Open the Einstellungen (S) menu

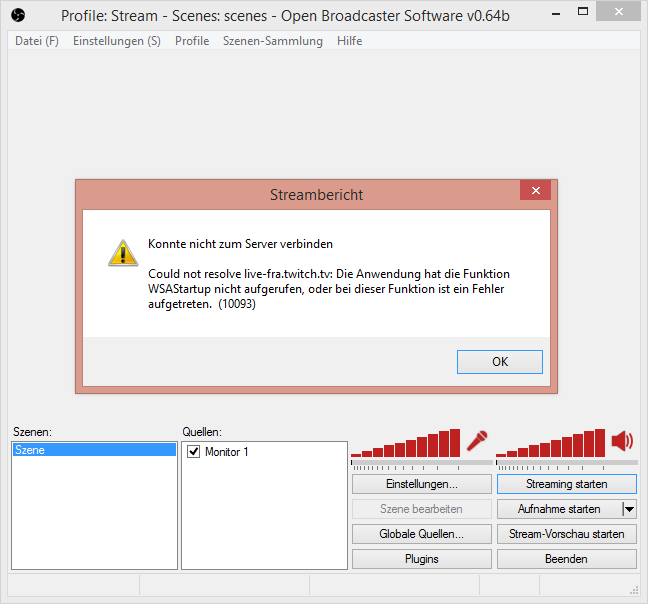(x=117, y=41)
